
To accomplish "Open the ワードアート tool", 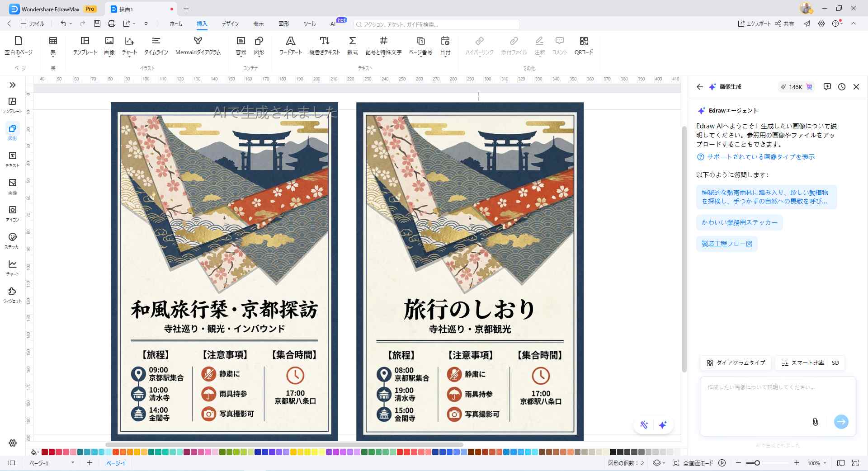I will coord(291,45).
